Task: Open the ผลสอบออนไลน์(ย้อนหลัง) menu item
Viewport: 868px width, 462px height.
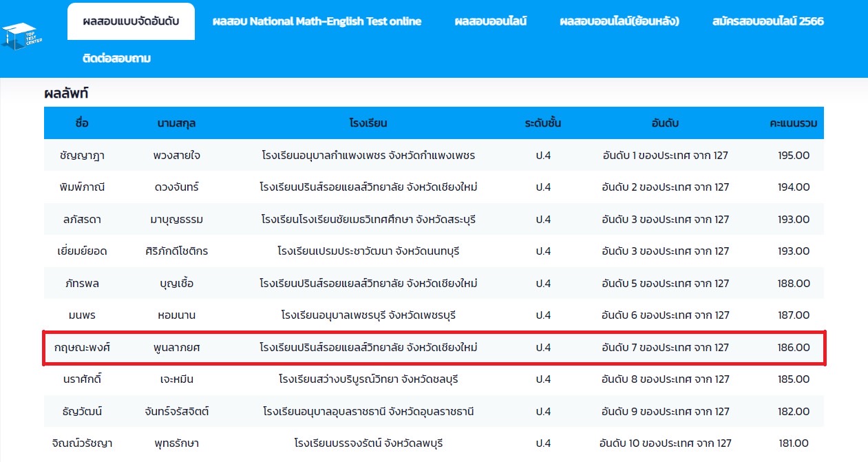Action: [620, 21]
